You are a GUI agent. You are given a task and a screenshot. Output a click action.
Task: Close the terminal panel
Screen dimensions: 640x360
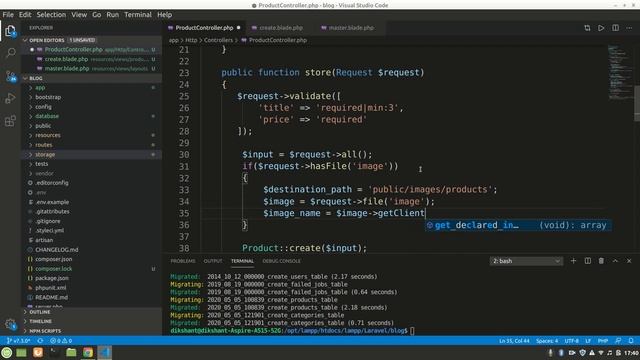pos(629,261)
